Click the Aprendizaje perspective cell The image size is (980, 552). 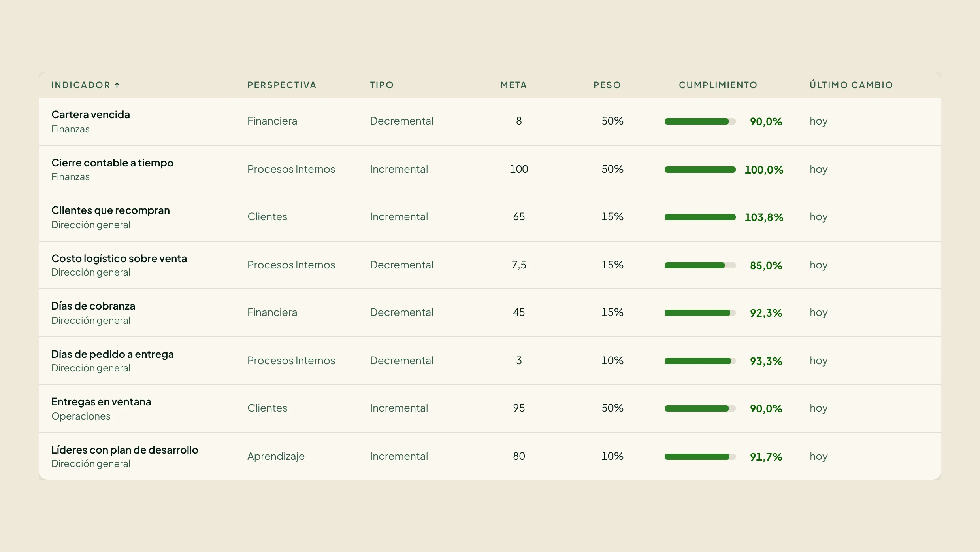coord(276,456)
